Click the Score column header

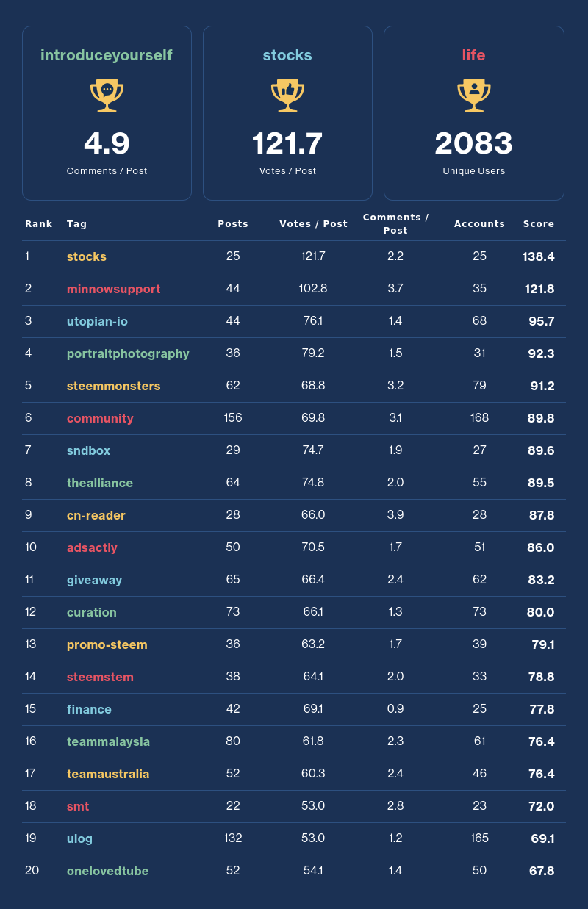(539, 224)
